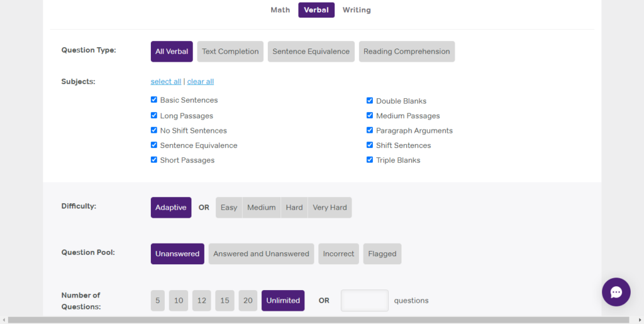Toggle the Short Passages checkbox

point(154,160)
